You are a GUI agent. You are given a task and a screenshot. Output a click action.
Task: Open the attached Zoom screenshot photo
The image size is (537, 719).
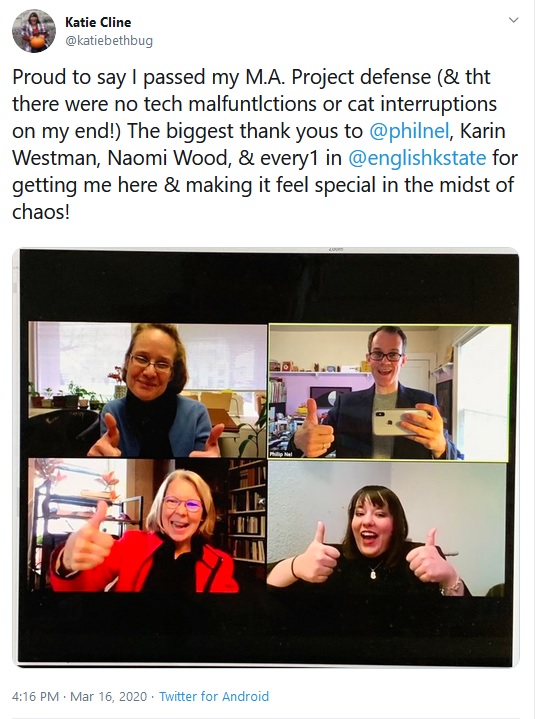click(x=266, y=457)
